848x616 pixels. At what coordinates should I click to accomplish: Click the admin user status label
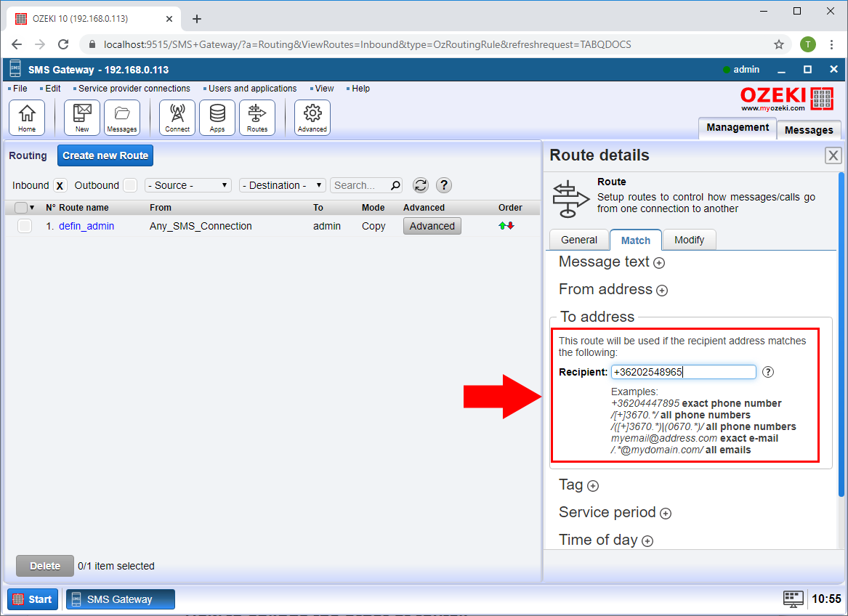(746, 69)
